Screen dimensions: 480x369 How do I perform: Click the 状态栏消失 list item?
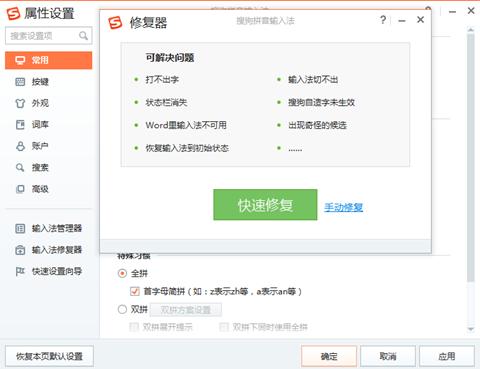(x=166, y=102)
